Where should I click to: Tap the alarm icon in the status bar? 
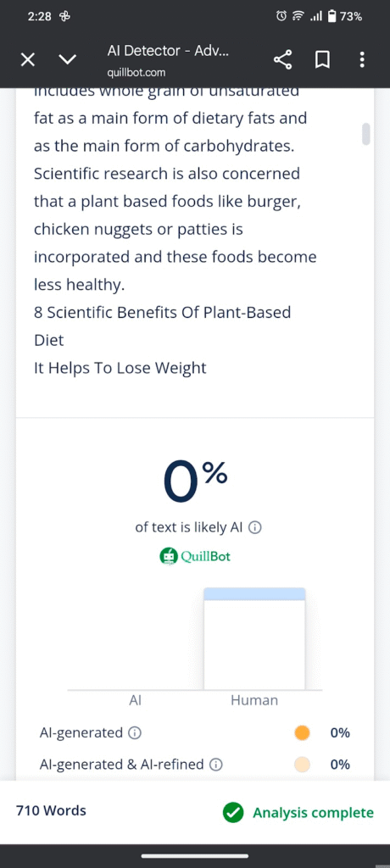(x=281, y=17)
